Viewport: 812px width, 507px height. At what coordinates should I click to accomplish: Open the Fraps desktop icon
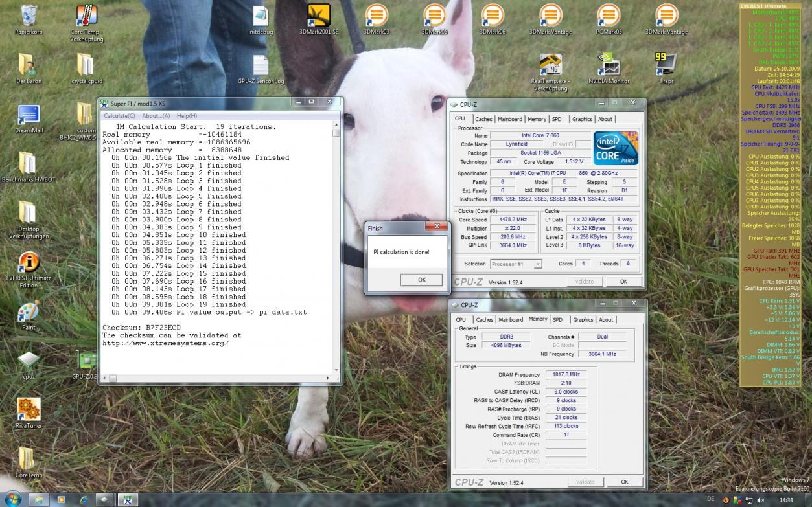(x=666, y=65)
